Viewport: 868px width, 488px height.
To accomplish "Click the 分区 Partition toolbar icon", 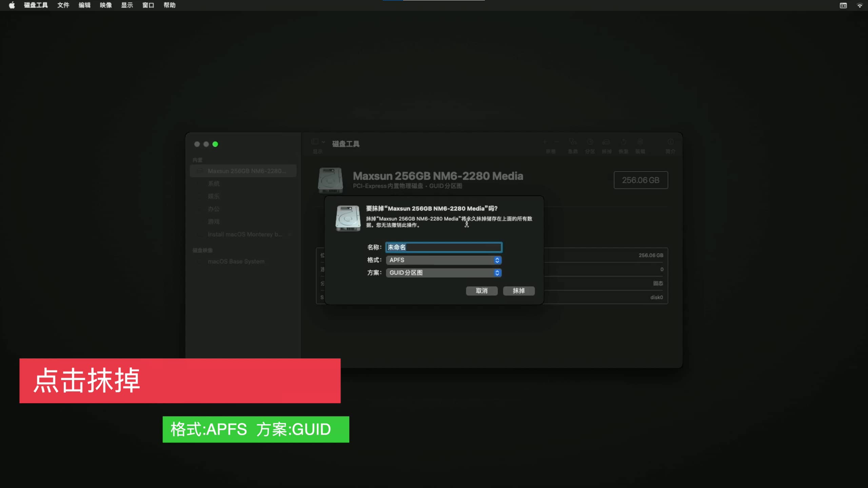I will (590, 142).
